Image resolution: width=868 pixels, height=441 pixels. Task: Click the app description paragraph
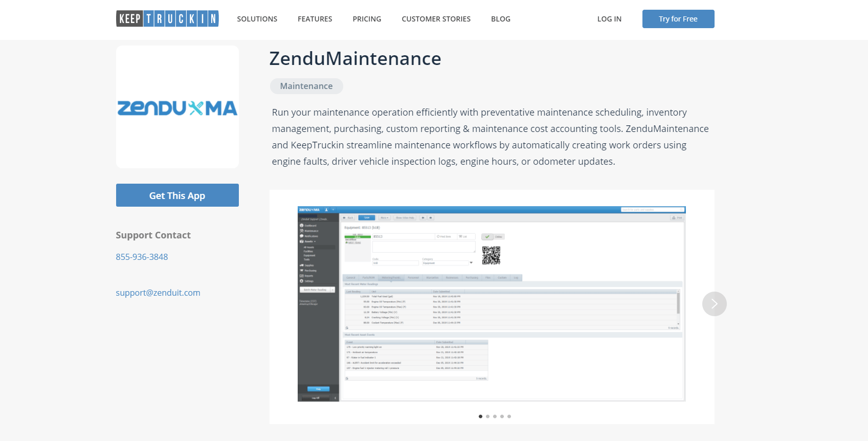[490, 137]
